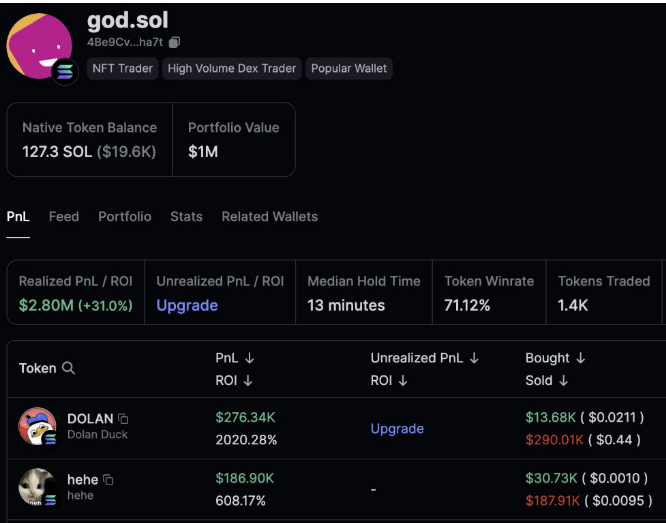Click the High Volume Dex Trader tag

(232, 68)
